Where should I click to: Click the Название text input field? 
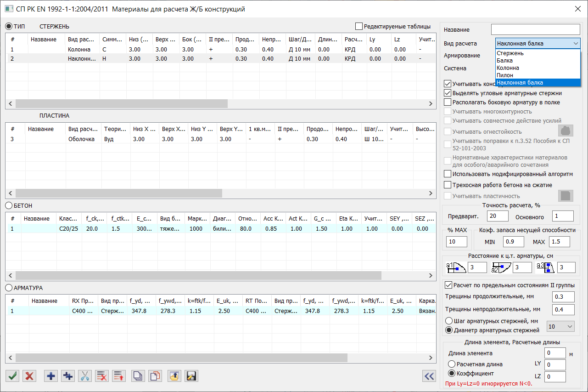click(x=535, y=30)
